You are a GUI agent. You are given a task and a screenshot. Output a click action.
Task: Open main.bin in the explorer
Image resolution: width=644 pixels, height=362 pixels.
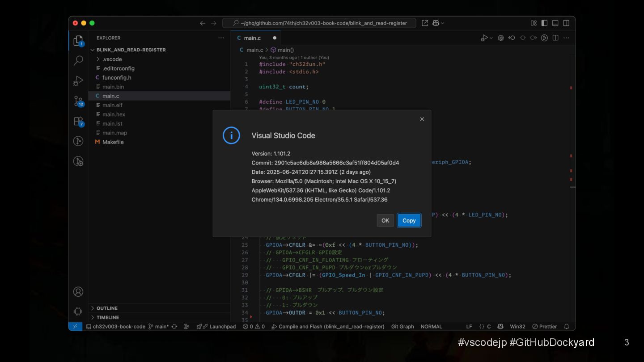(159, 87)
